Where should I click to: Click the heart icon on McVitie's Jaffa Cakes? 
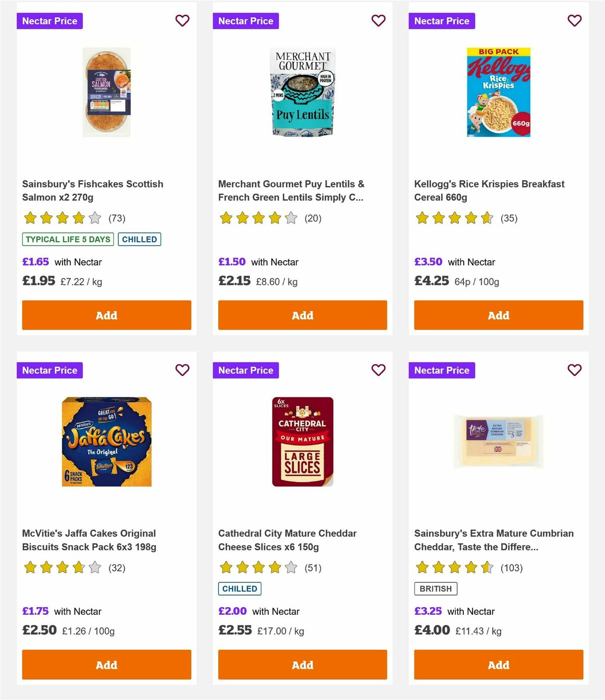[x=182, y=370]
